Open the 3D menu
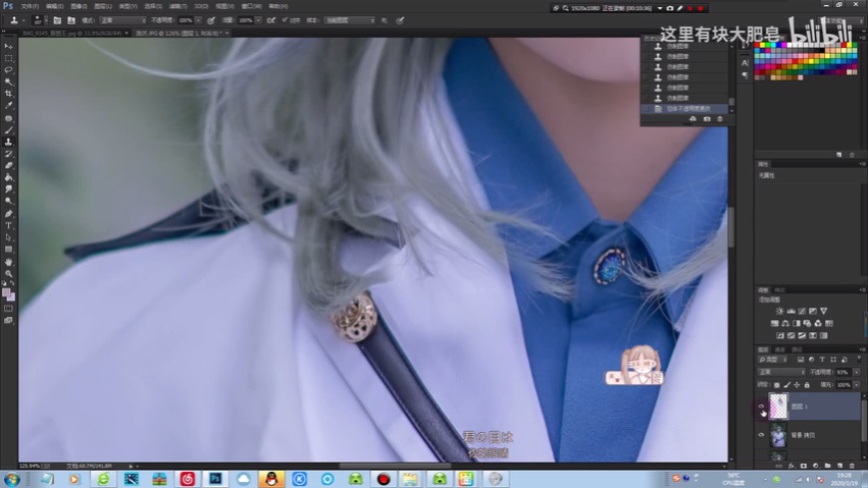Viewport: 868px width, 488px height. pos(202,7)
